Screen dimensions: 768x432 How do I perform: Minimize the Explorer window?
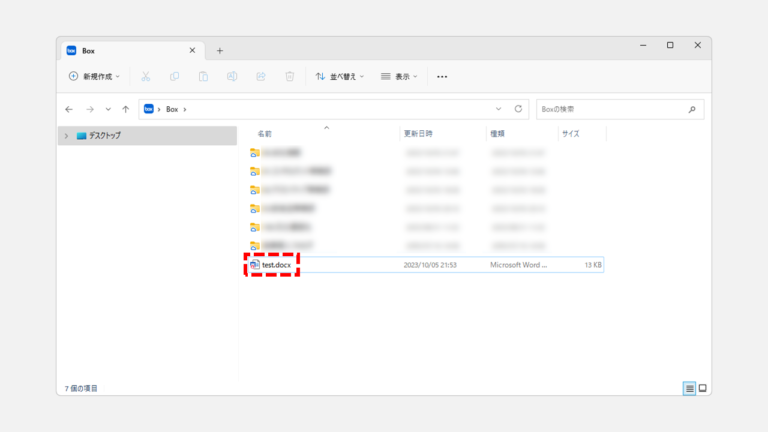643,45
